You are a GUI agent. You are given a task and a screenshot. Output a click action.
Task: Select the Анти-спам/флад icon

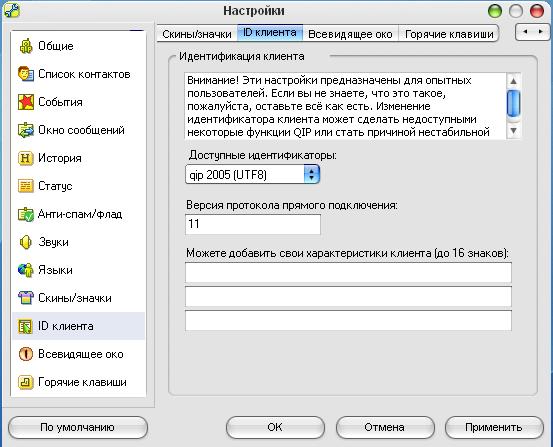point(26,214)
